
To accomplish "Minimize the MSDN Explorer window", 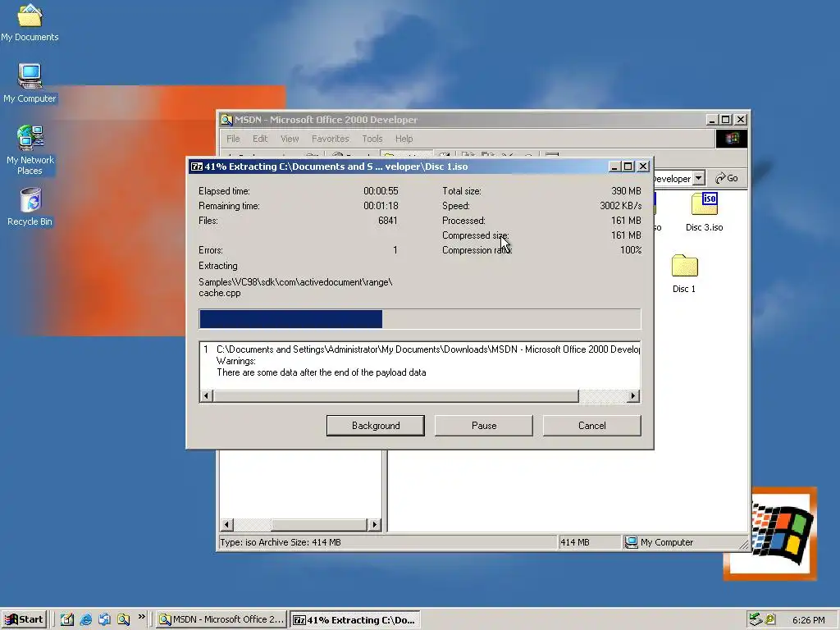I will click(x=711, y=120).
